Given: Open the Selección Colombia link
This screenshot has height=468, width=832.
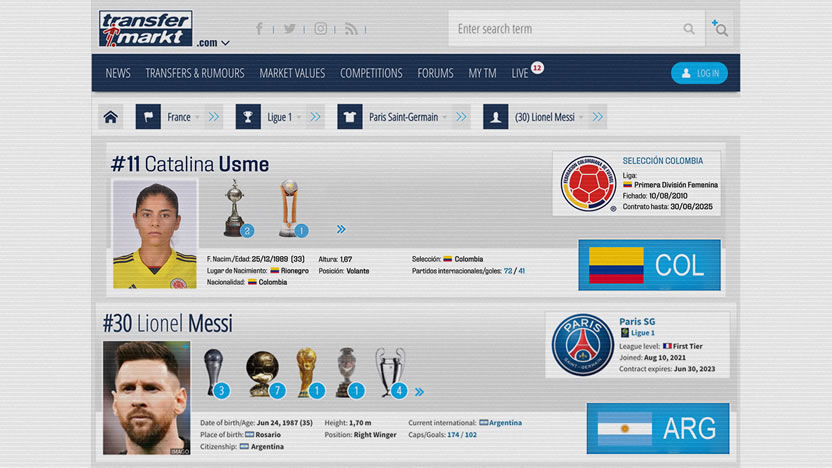Looking at the screenshot, I should (663, 161).
